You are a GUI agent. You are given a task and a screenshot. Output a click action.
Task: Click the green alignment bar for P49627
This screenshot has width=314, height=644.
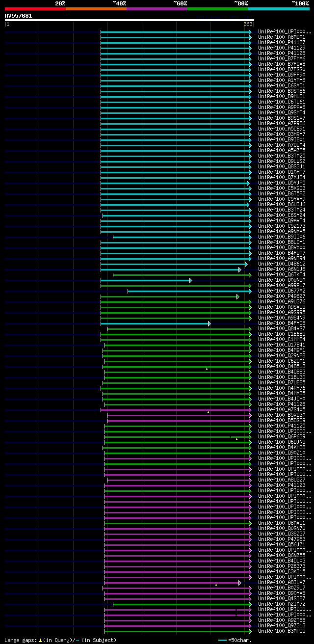click(x=170, y=296)
